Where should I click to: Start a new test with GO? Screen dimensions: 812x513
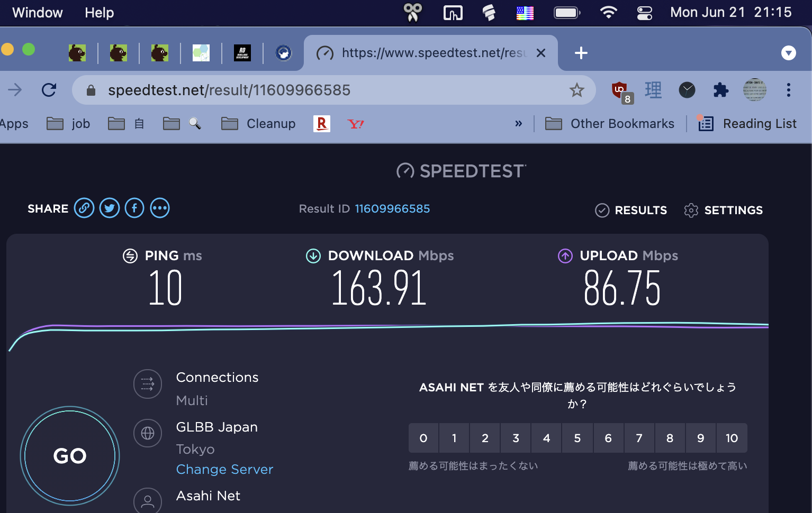70,455
